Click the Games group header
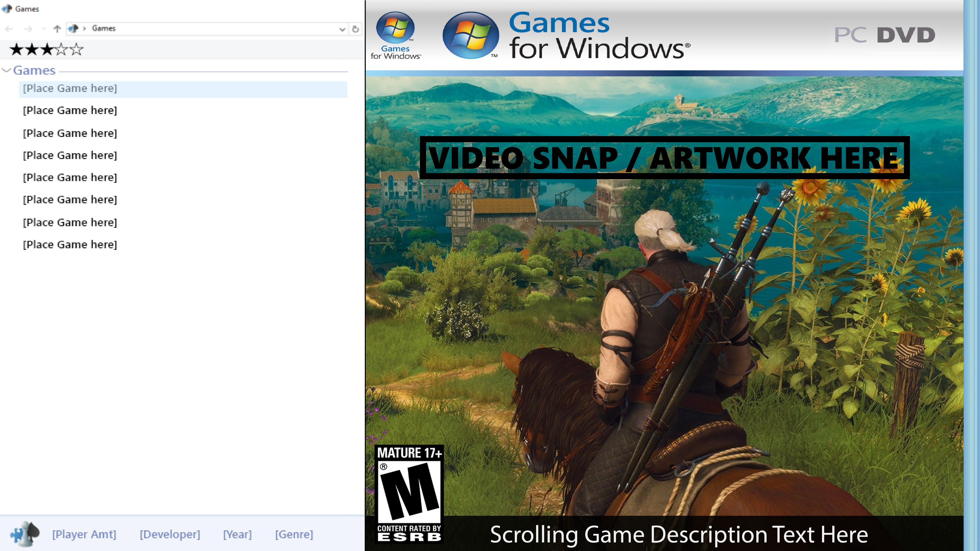 34,70
